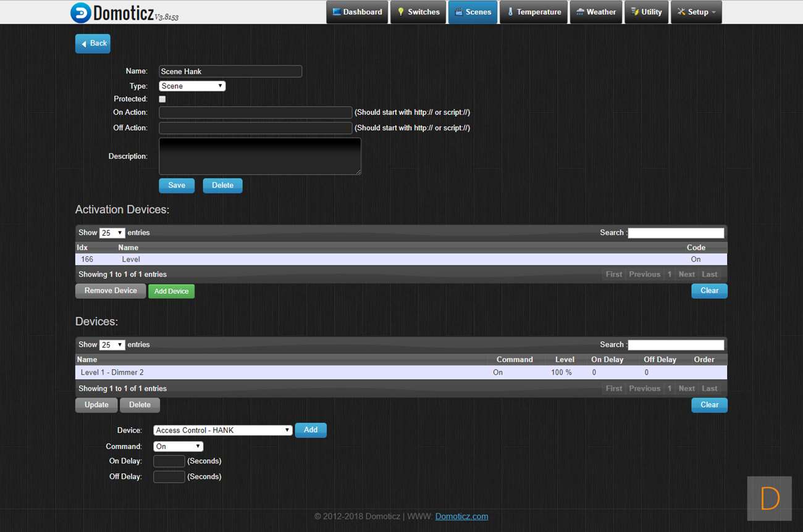Image resolution: width=803 pixels, height=532 pixels.
Task: Open the scene Type dropdown
Action: [x=192, y=86]
